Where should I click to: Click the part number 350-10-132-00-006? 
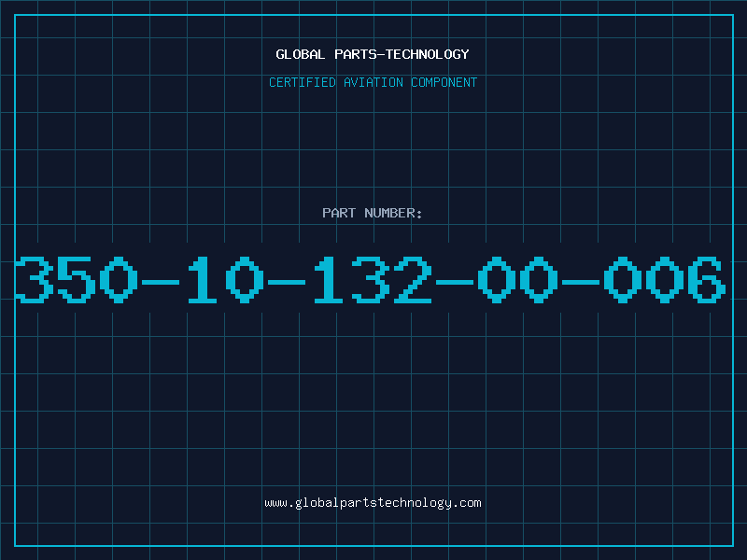click(371, 279)
